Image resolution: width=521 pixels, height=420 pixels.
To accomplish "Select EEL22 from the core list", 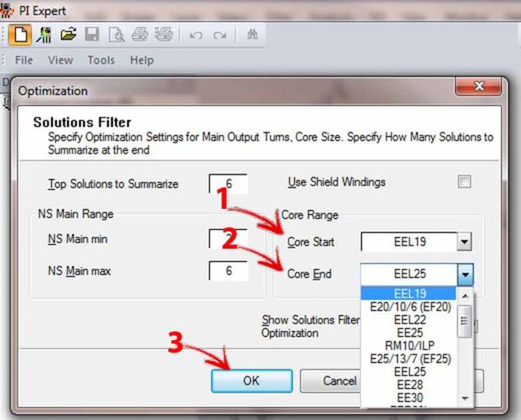I will 409,320.
